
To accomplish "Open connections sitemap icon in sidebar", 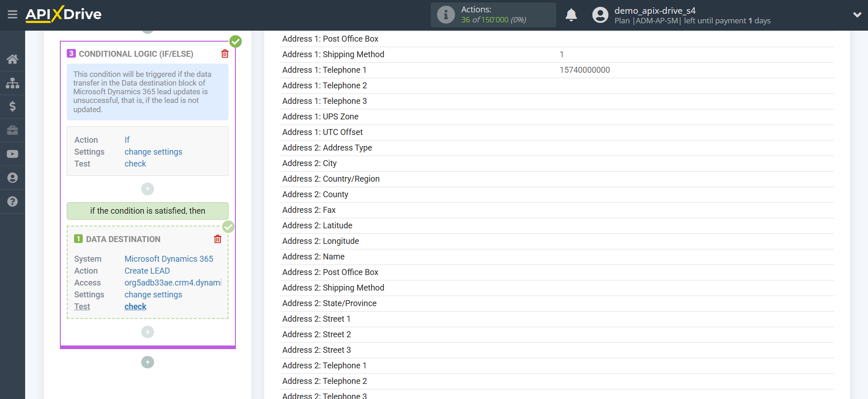I will [x=12, y=83].
